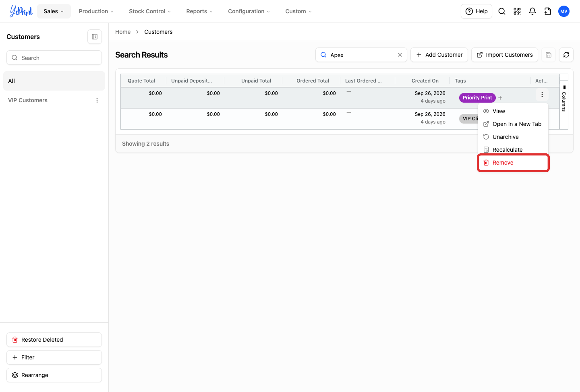The height and width of the screenshot is (392, 580).
Task: Open the Custom dropdown menu
Action: (298, 11)
